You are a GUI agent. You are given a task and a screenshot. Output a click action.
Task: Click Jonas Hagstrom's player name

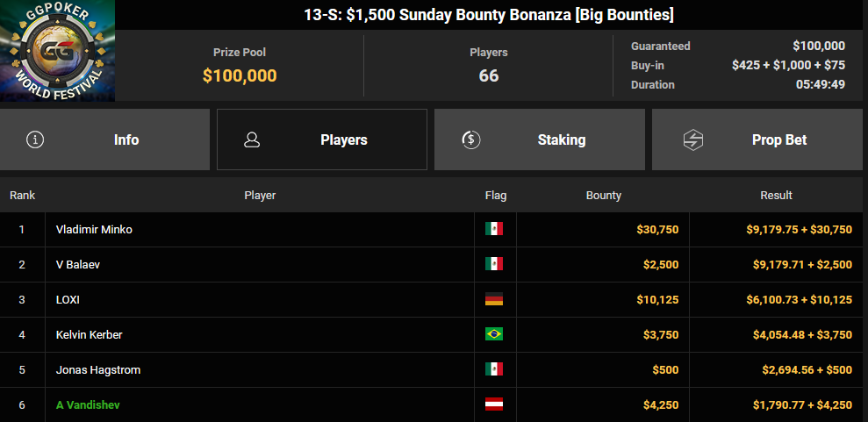point(98,370)
